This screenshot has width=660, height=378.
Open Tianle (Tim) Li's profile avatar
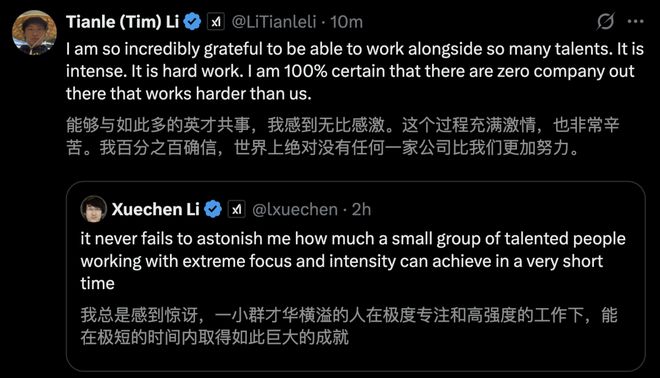coord(34,32)
